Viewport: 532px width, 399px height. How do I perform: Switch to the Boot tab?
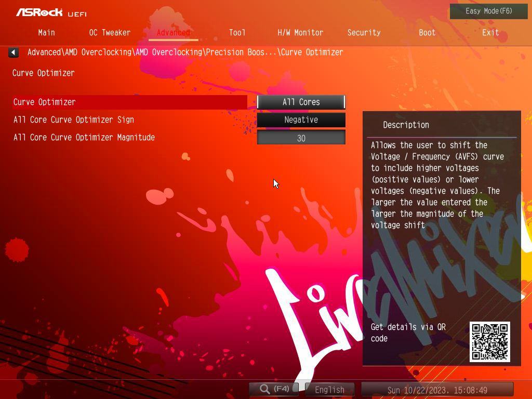click(x=427, y=33)
